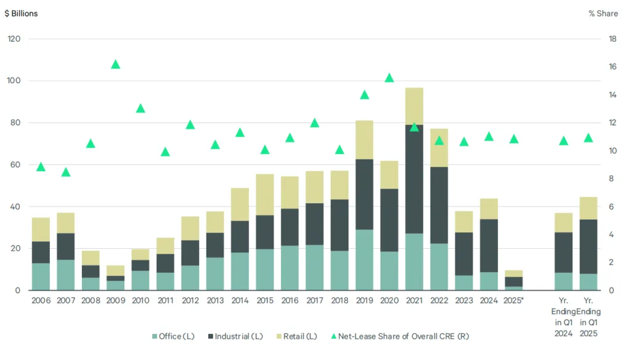The height and width of the screenshot is (364, 631).
Task: Click the Net-Lease Share legend triangle
Action: pyautogui.click(x=333, y=336)
